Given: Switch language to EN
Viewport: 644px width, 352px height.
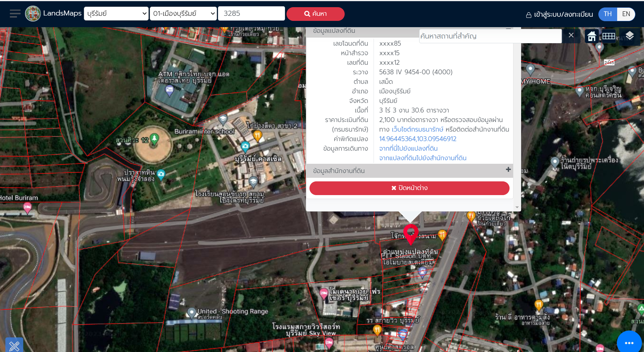Looking at the screenshot, I should pyautogui.click(x=626, y=14).
